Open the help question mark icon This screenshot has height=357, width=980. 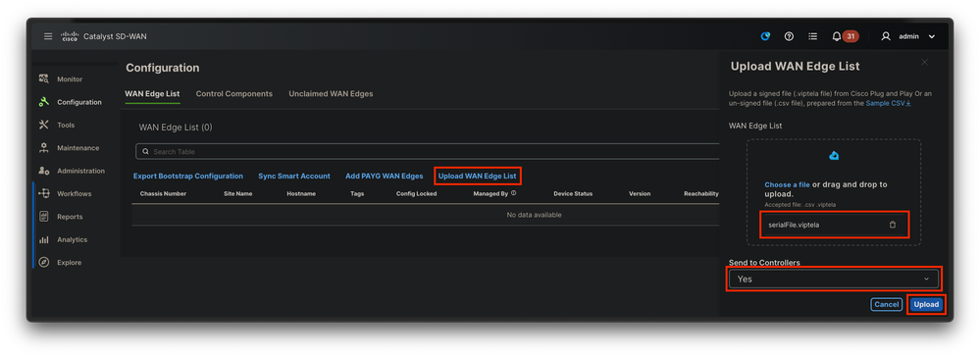[789, 36]
